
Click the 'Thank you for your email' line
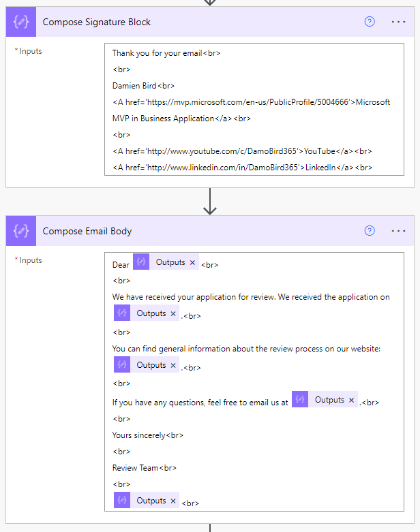point(166,53)
